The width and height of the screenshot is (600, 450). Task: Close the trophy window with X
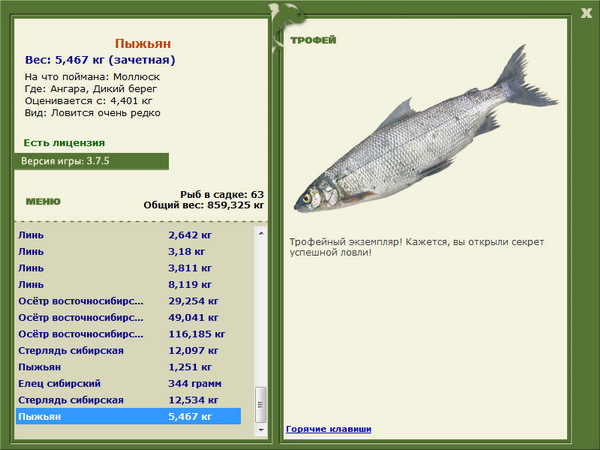586,13
